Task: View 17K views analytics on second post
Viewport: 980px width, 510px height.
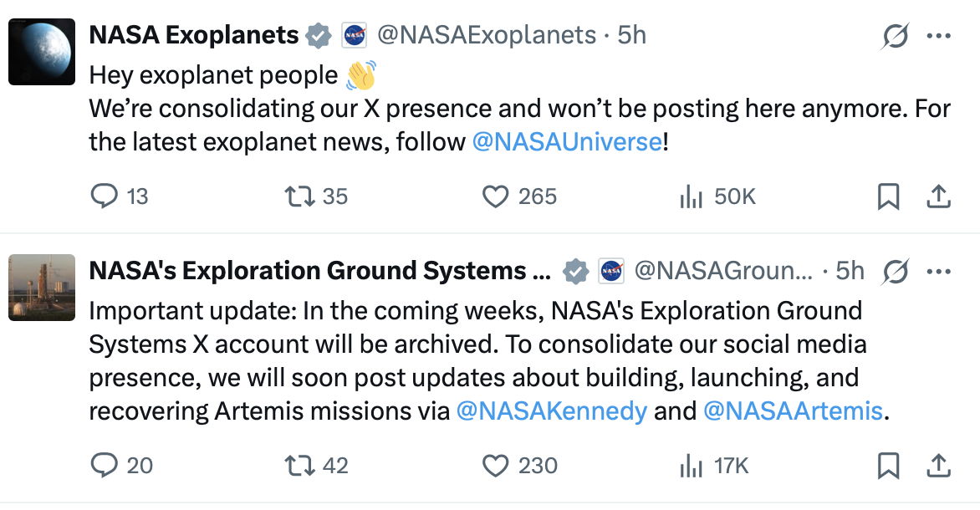Action: 714,466
